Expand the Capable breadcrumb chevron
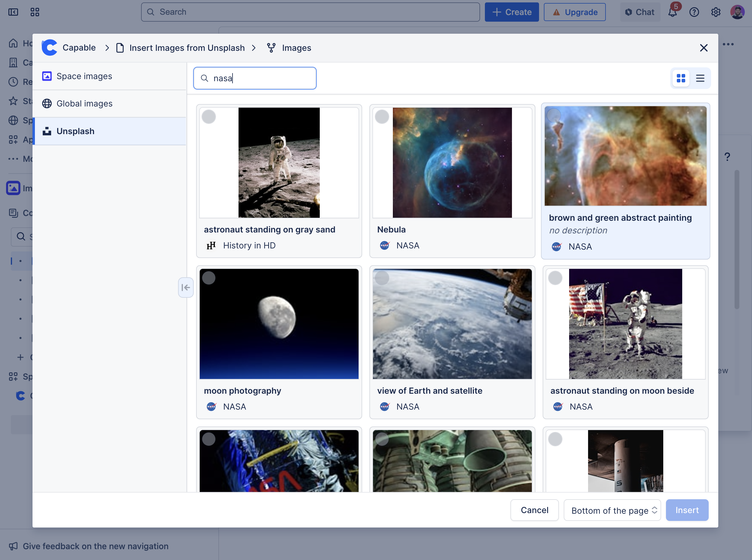752x560 pixels. click(x=107, y=48)
